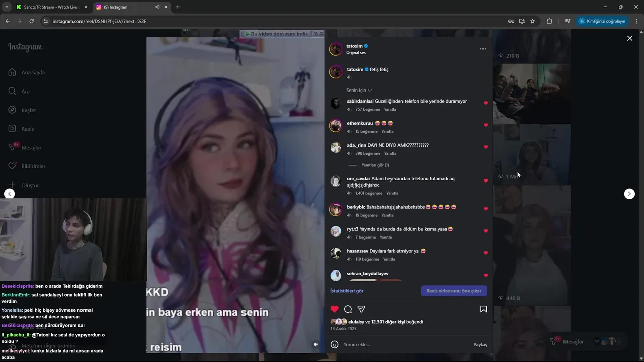The height and width of the screenshot is (362, 644).
Task: Open sabirdamlasi profile avatar
Action: coord(336,104)
